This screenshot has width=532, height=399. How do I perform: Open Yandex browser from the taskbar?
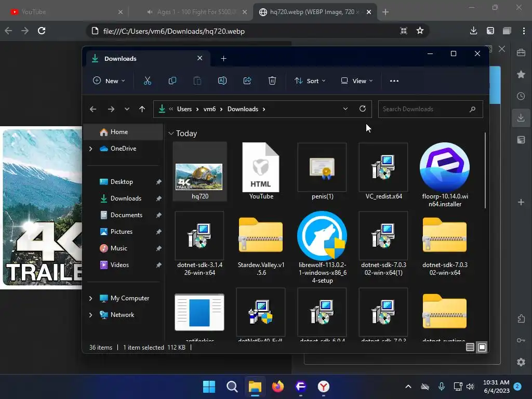(323, 387)
